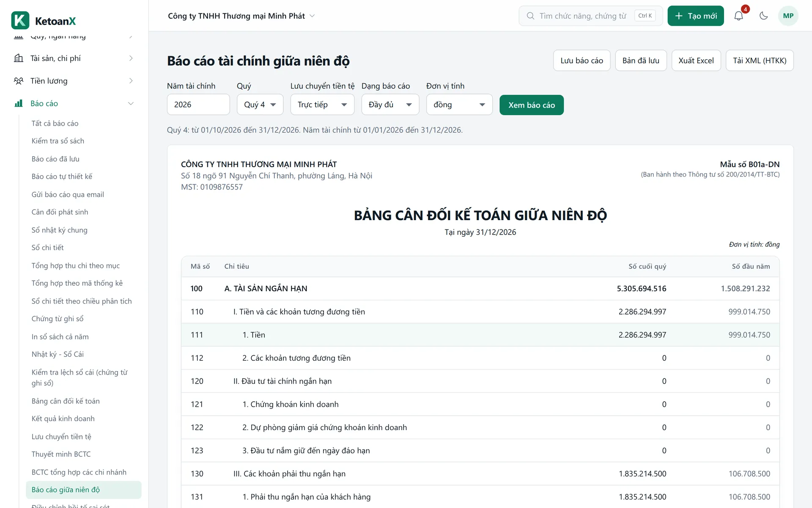Click the Tài sản, chi phí building icon
This screenshot has width=812, height=508.
pos(19,58)
